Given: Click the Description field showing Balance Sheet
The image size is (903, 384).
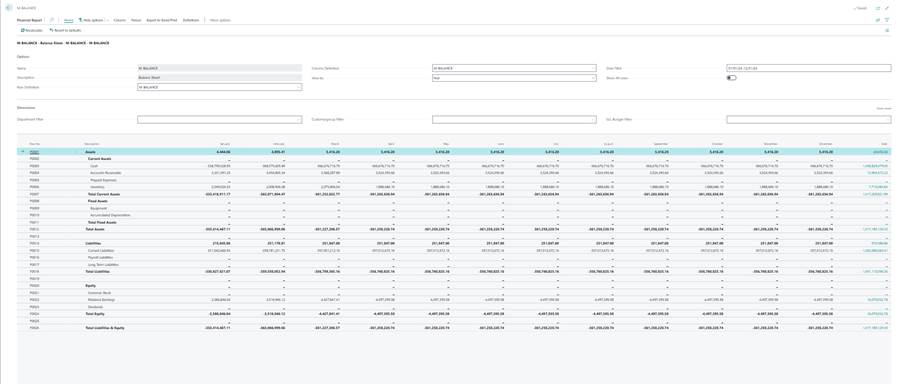Looking at the screenshot, I should point(219,78).
